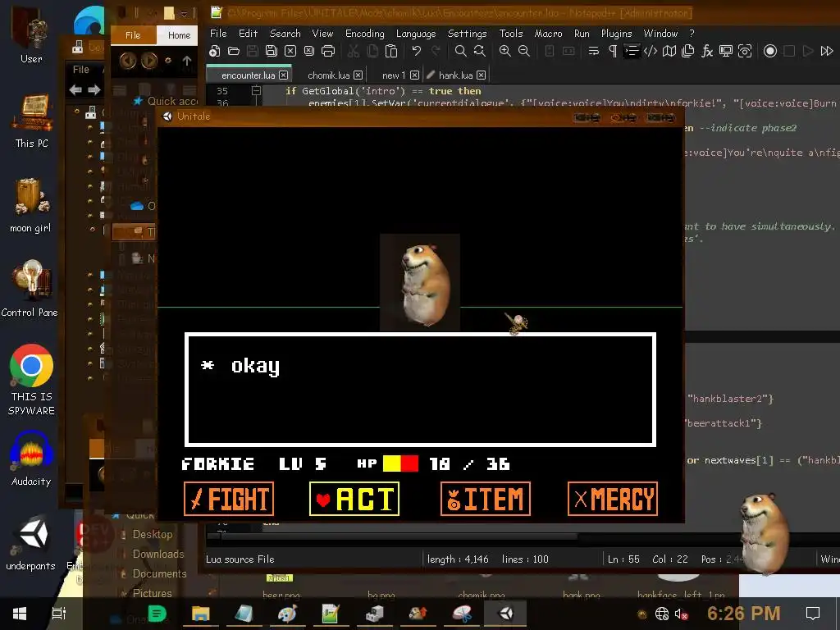Click the Run macro multiple times icon
Screen dimensions: 840x630
pos(827,51)
